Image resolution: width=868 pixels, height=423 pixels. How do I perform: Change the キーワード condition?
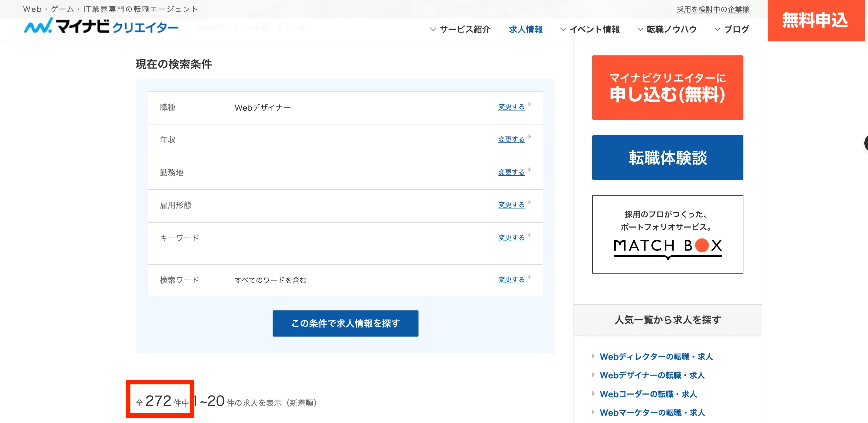coord(511,237)
